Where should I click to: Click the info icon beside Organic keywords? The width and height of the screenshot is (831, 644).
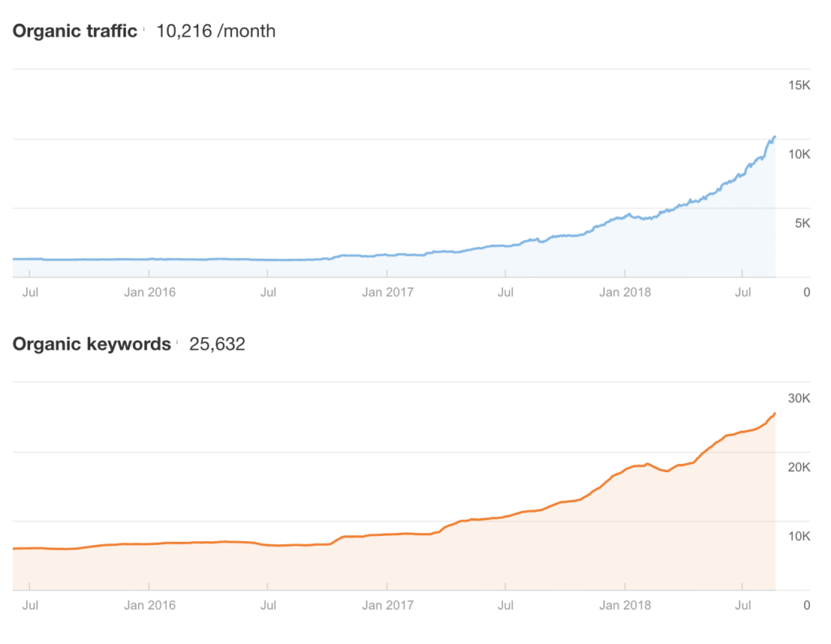click(x=178, y=342)
